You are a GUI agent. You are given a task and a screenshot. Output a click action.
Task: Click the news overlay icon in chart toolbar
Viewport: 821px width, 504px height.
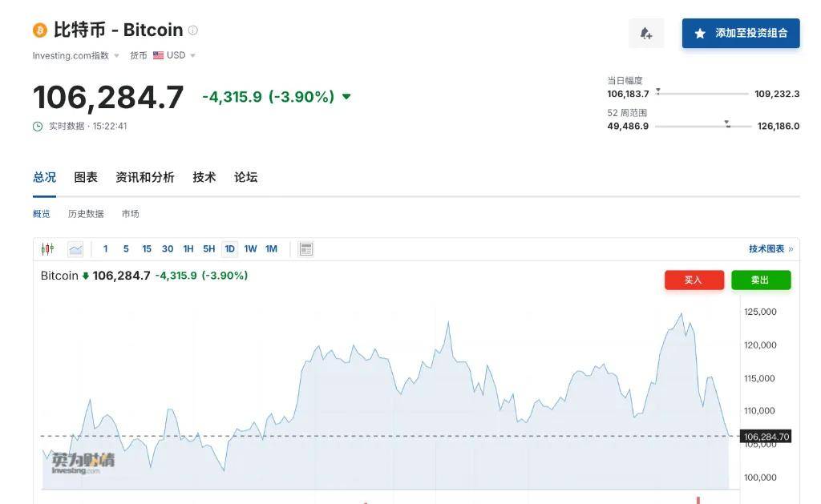(305, 249)
